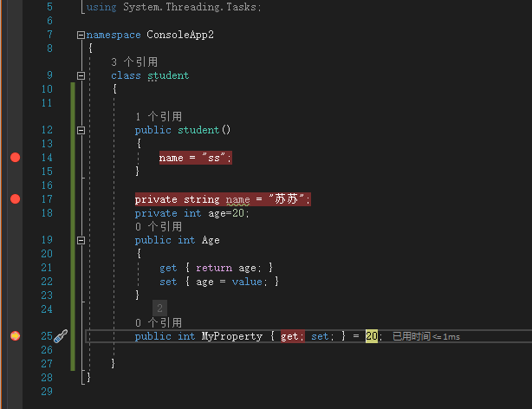The height and width of the screenshot is (409, 532).
Task: Click the highlighted get accessor on line 25
Action: pos(293,336)
